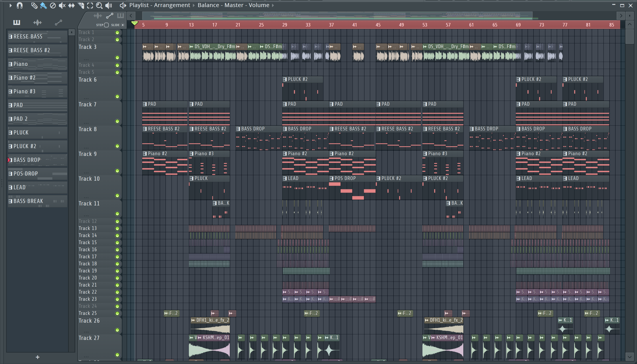Focus pattern clips in the playlist header
This screenshot has width=637, height=364.
(x=121, y=16)
